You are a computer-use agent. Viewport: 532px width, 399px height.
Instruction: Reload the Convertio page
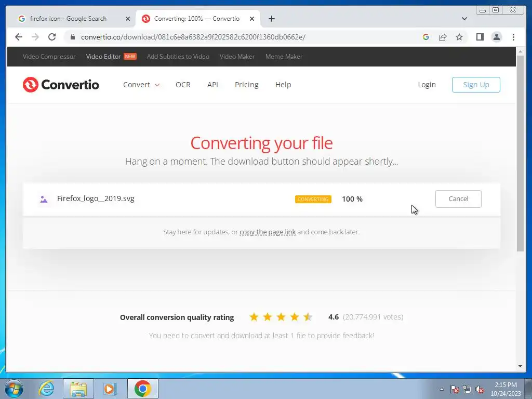pos(52,37)
